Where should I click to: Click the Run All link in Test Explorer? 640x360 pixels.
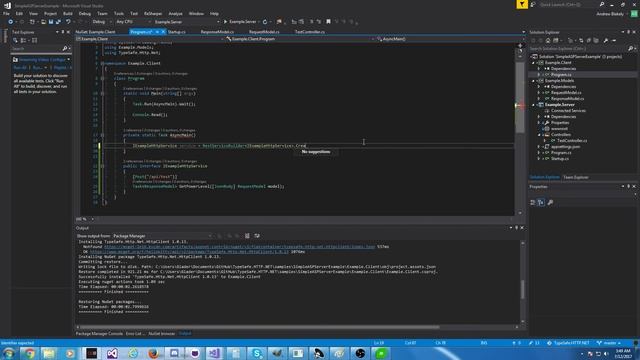[20, 67]
